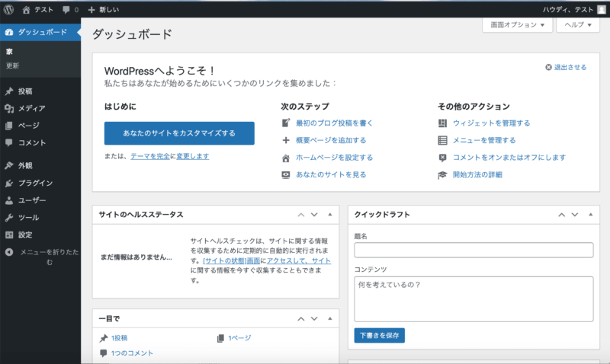Open the 1投稿 link
The image size is (610, 364).
pos(119,338)
